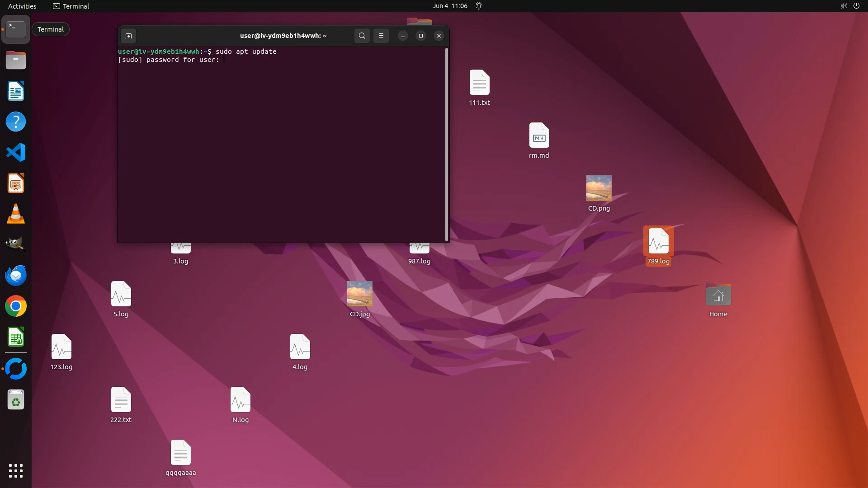Open the Terminal app menu in top bar

pyautogui.click(x=71, y=6)
